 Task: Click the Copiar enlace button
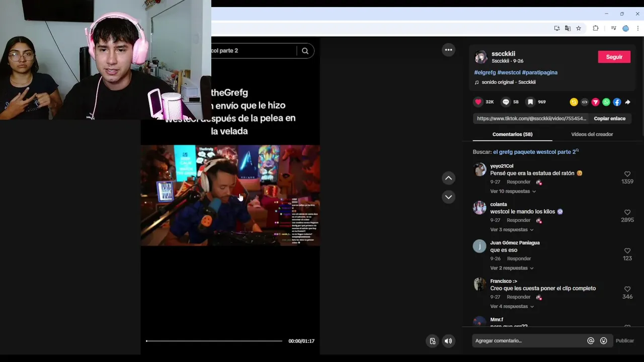coord(609,119)
